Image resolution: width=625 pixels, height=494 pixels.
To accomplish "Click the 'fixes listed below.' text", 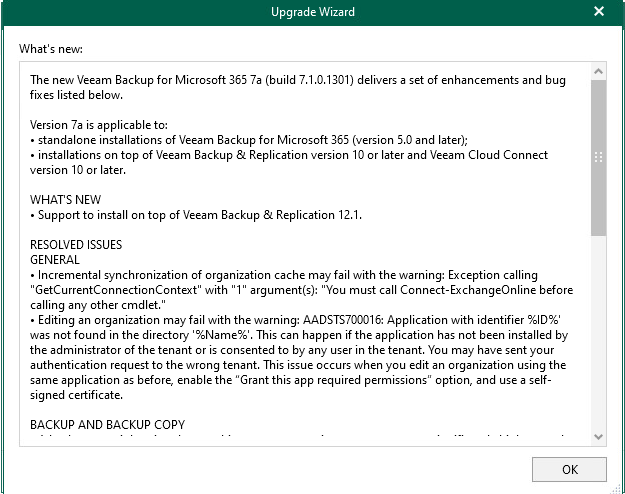I will click(77, 95).
